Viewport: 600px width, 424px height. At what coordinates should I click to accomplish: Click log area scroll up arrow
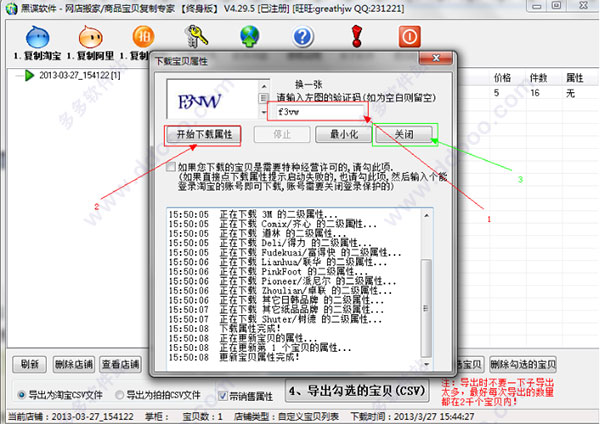(x=426, y=215)
